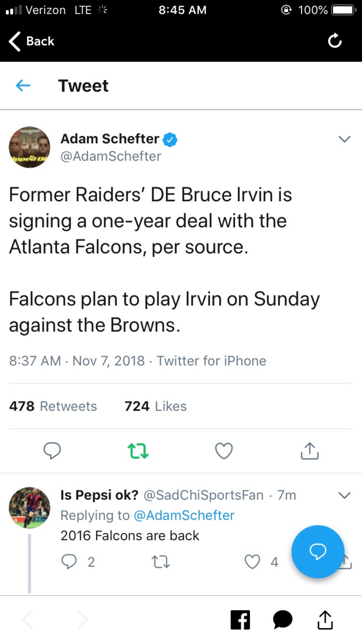
Task: View the 724 Likes list
Action: (x=155, y=406)
